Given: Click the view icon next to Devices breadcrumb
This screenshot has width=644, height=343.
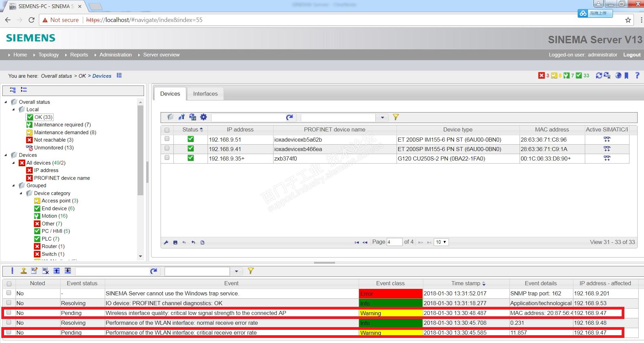Looking at the screenshot, I should pos(119,75).
